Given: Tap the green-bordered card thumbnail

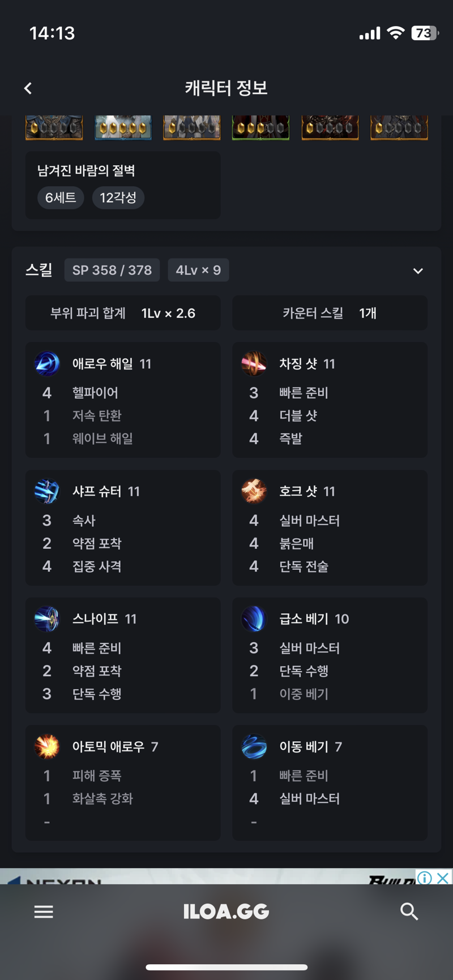Looking at the screenshot, I should pos(260,127).
